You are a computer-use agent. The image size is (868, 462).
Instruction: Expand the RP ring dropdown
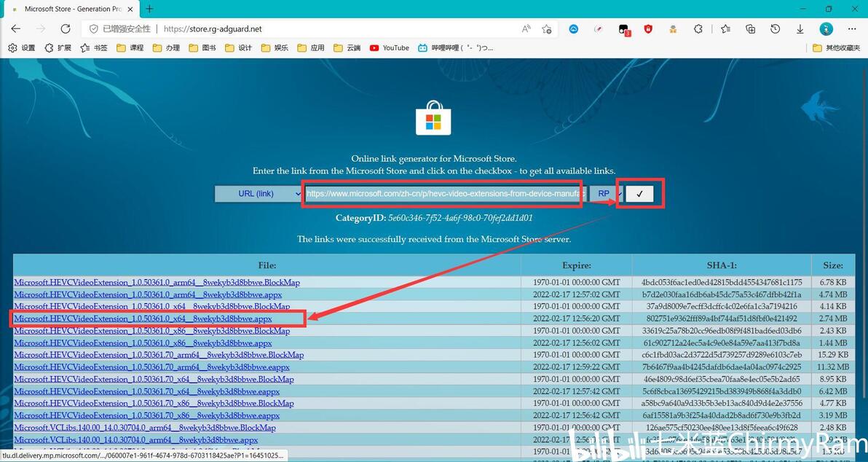coord(606,194)
